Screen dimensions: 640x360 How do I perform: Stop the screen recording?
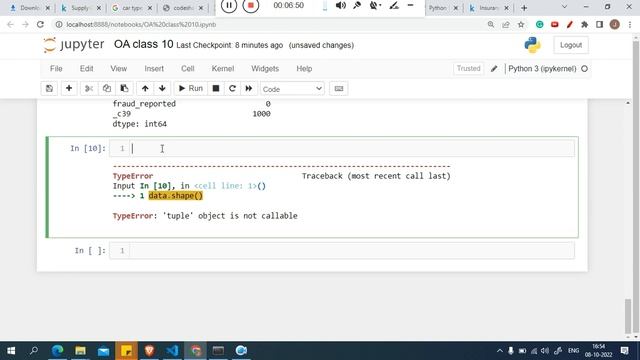(x=251, y=5)
